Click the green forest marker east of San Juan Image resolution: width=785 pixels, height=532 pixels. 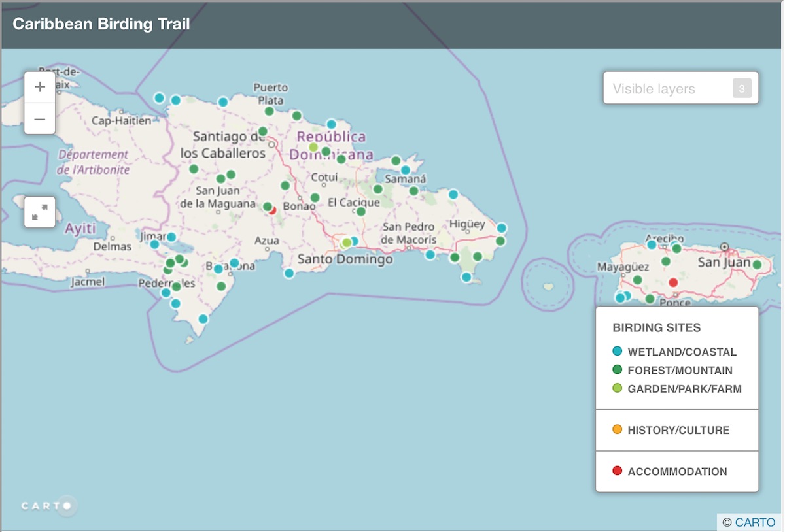click(757, 265)
